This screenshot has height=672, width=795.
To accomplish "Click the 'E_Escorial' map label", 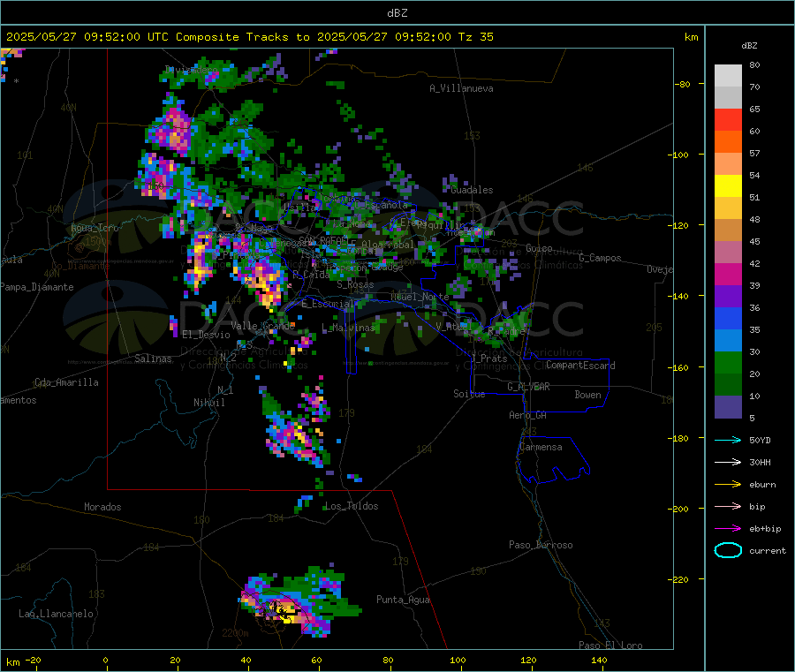I will point(328,304).
